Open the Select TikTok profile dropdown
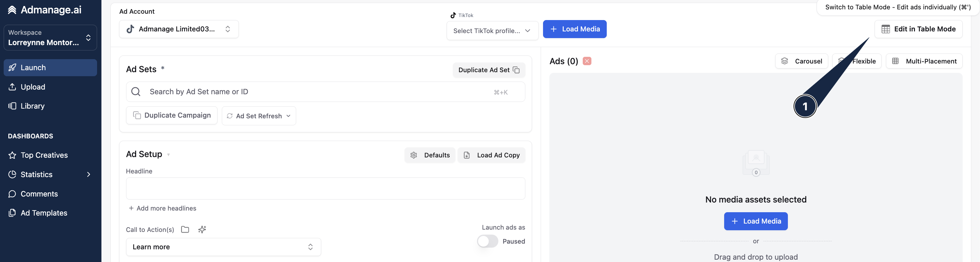The image size is (980, 262). (x=492, y=30)
